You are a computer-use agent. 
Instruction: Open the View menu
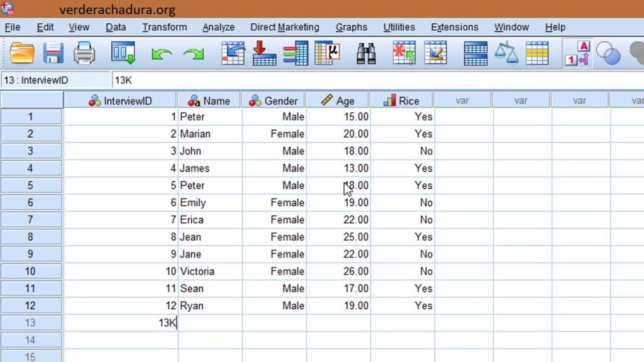(79, 27)
